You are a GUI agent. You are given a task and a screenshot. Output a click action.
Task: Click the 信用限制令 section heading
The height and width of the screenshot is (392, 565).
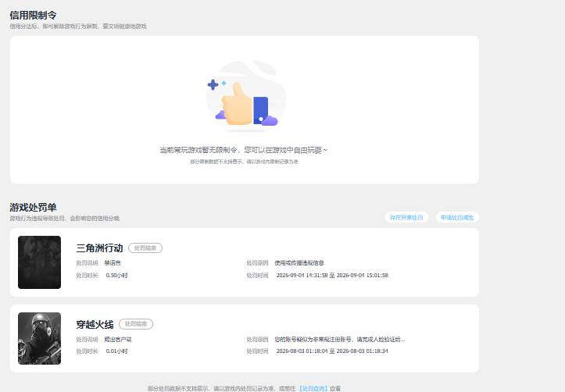[33, 15]
